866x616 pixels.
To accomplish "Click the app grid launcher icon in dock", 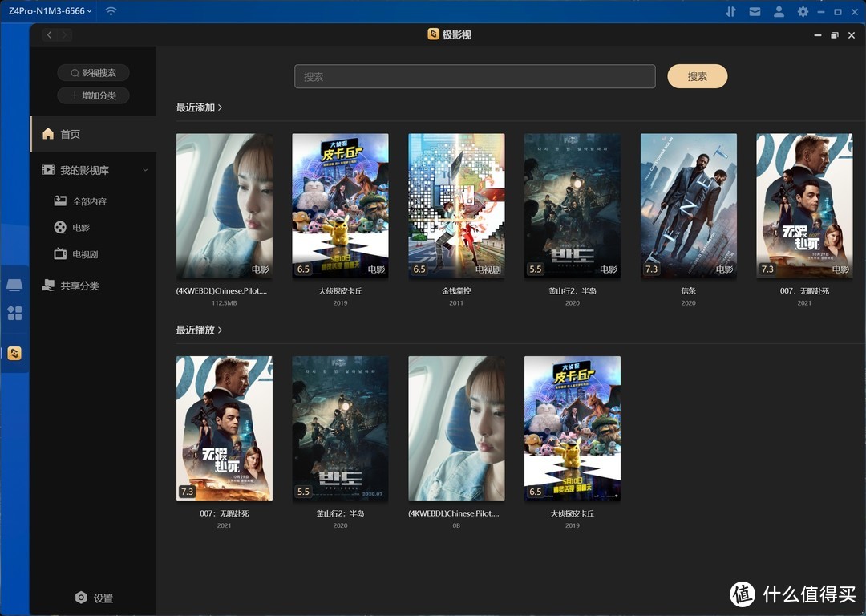I will [14, 314].
